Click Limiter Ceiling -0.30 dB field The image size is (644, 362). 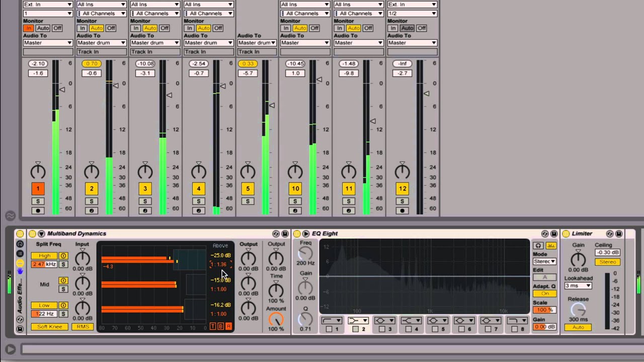click(x=607, y=252)
